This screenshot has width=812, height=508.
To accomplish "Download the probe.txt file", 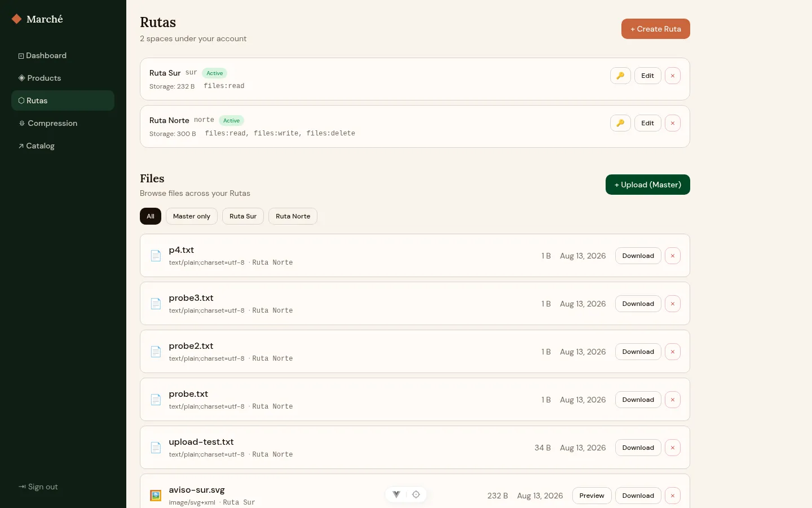I will [638, 400].
